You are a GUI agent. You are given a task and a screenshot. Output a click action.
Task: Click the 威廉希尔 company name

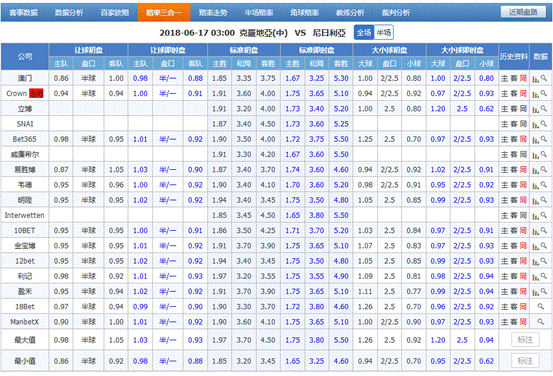click(25, 154)
